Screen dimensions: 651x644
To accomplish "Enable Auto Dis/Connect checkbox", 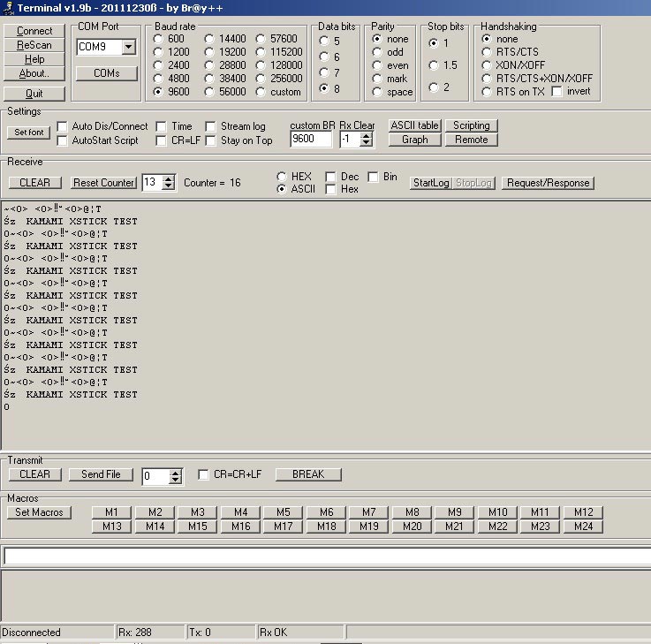I will (x=63, y=126).
